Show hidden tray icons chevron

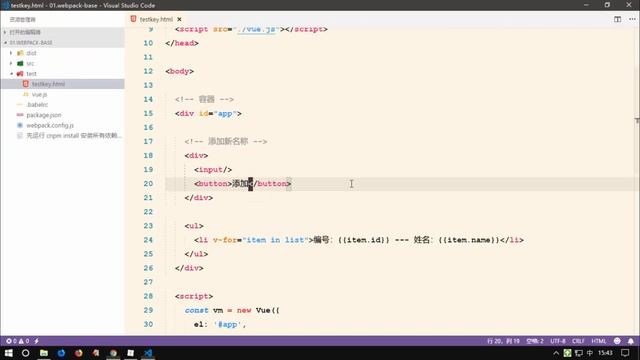556,353
